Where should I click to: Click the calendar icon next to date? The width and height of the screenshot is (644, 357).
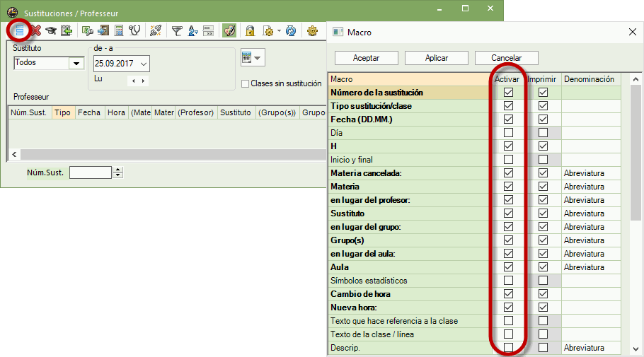tap(246, 58)
